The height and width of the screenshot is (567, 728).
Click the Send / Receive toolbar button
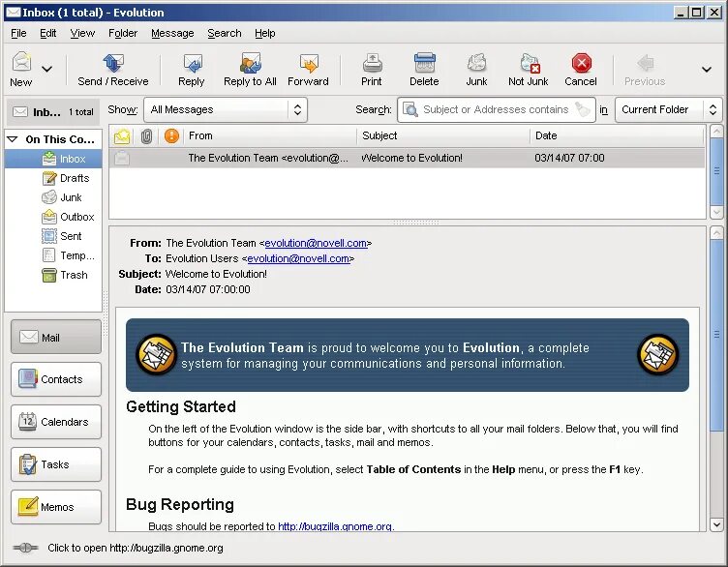(x=113, y=70)
